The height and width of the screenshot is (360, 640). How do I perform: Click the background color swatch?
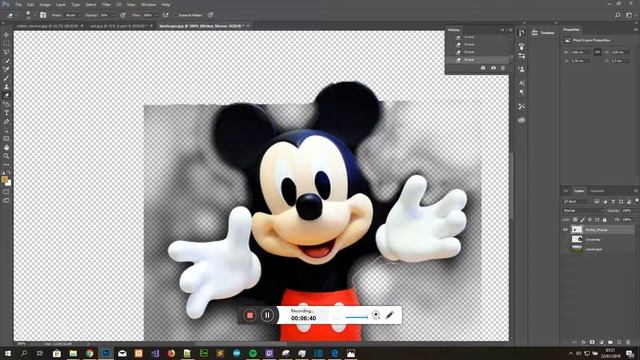8,183
